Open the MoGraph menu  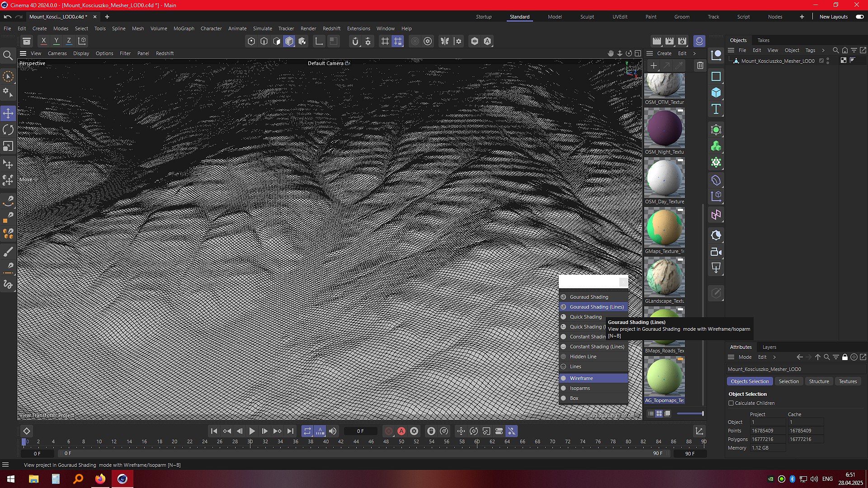pos(184,28)
